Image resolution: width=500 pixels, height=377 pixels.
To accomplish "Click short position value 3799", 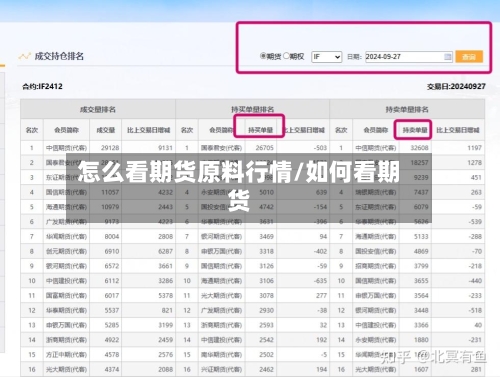I will pyautogui.click(x=421, y=266).
